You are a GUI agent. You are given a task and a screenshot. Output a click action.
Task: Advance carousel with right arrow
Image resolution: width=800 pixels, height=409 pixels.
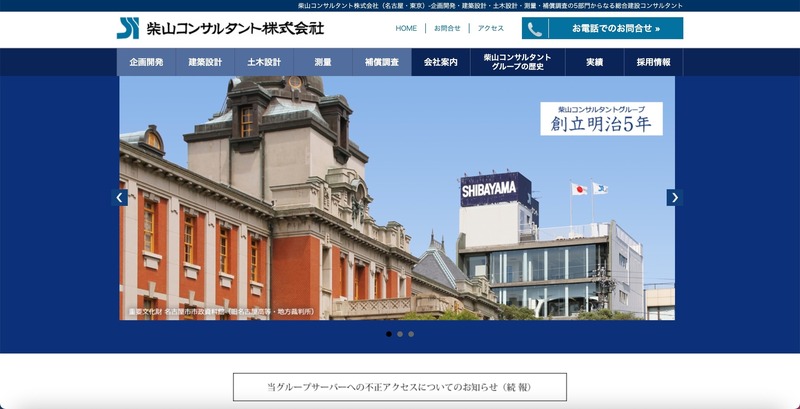[x=674, y=198]
